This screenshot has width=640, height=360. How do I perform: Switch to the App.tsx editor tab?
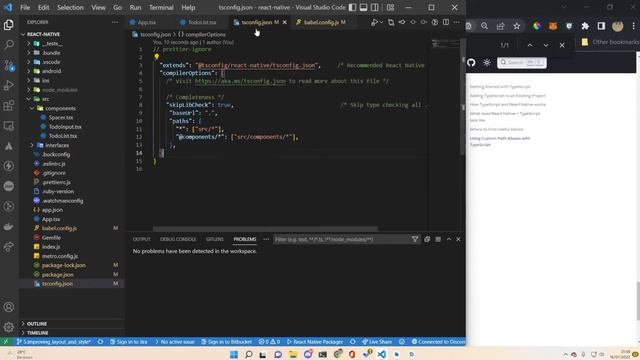146,22
